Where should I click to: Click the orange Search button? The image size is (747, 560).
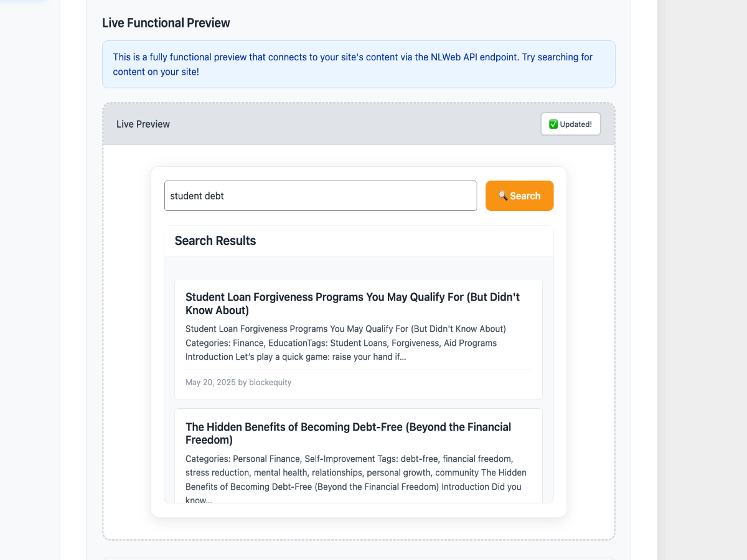pyautogui.click(x=519, y=196)
